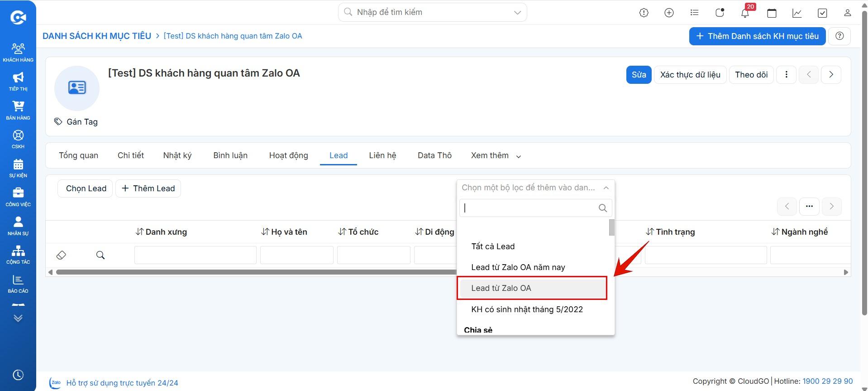Click the clock history icon in sidebar
Image resolution: width=868 pixels, height=391 pixels.
18,375
